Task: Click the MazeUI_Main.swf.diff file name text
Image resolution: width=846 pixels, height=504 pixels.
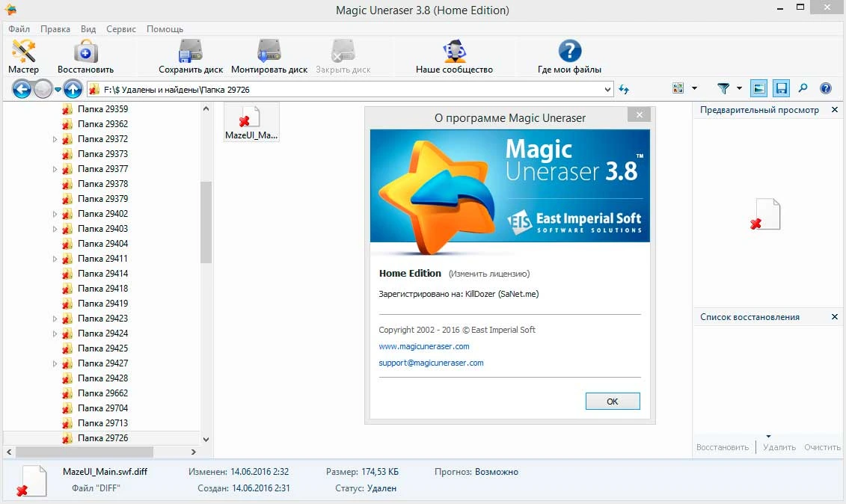Action: click(105, 472)
